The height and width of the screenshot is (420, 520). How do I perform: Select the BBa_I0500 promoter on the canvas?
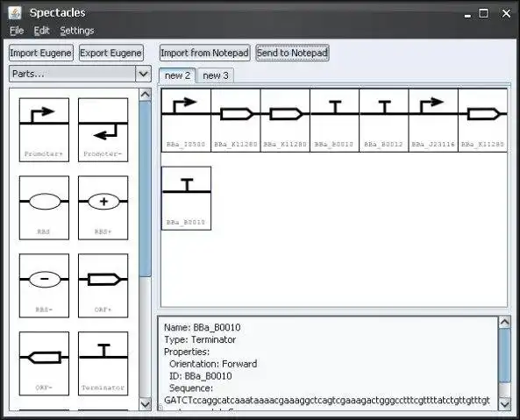point(186,120)
